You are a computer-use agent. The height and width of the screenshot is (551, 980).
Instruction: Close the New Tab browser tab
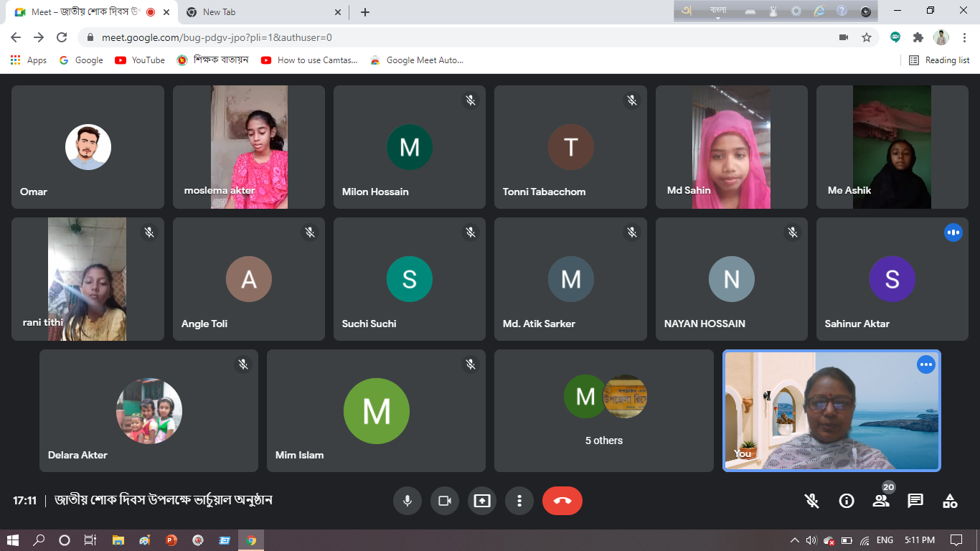point(338,12)
